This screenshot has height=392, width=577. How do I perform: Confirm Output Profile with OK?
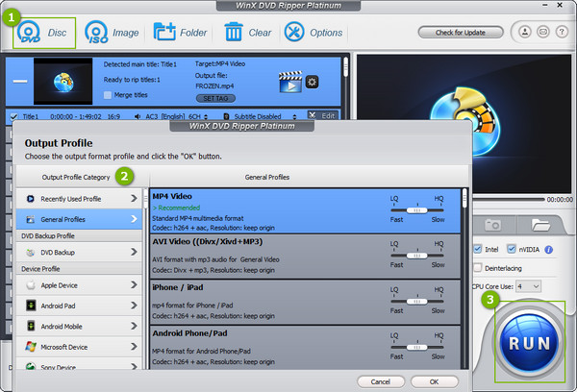click(435, 381)
